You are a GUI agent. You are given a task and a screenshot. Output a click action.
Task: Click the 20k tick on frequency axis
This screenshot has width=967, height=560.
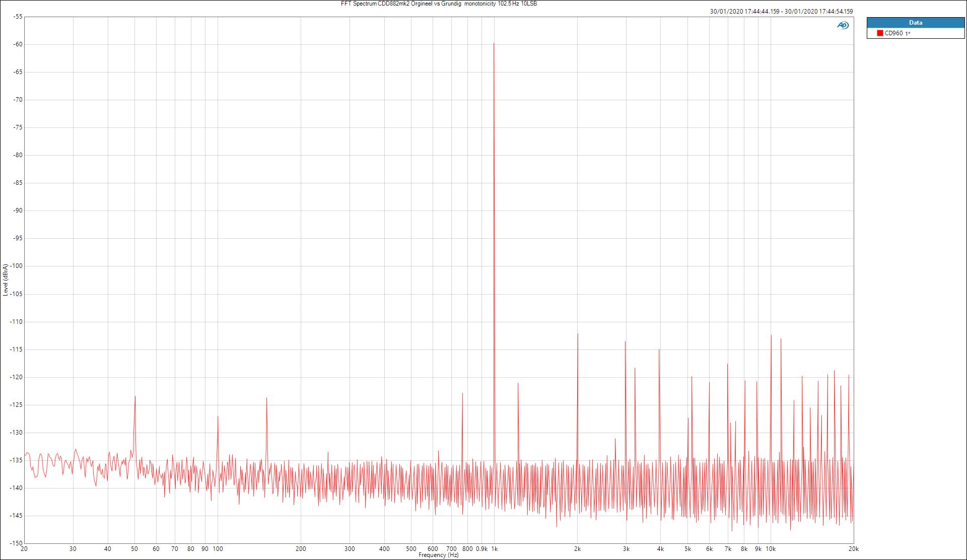853,549
